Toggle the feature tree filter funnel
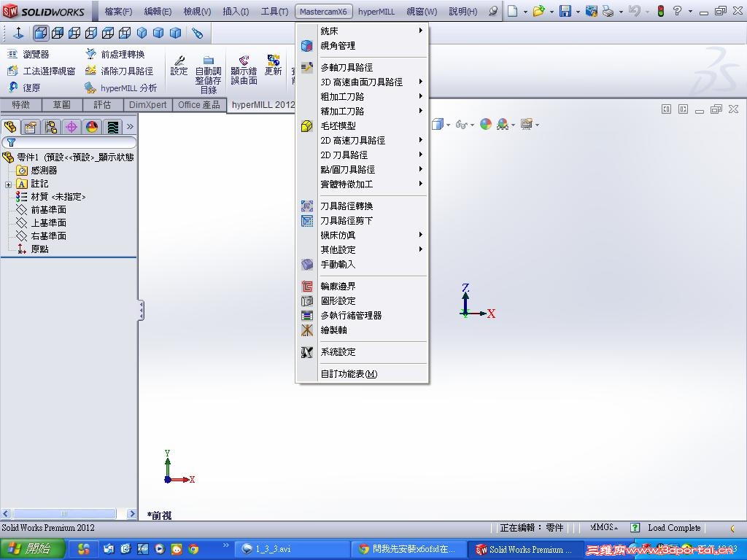747x560 pixels. 12,142
